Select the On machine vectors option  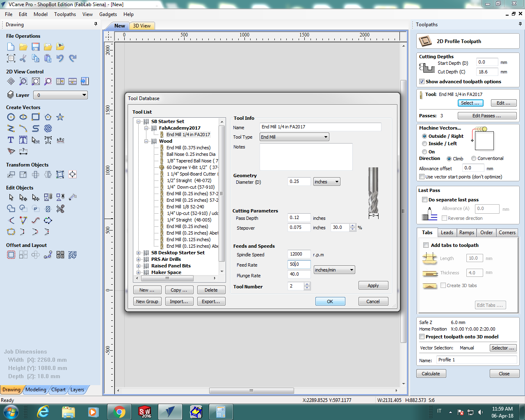(425, 152)
